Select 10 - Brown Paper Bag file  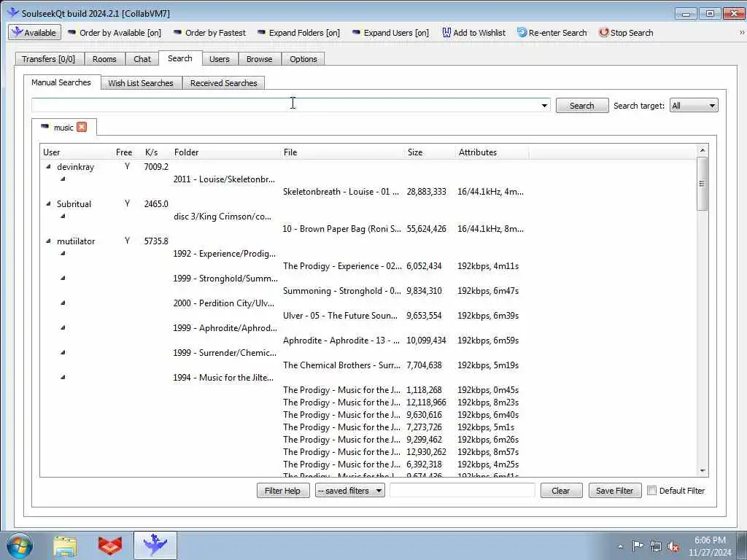click(x=341, y=228)
